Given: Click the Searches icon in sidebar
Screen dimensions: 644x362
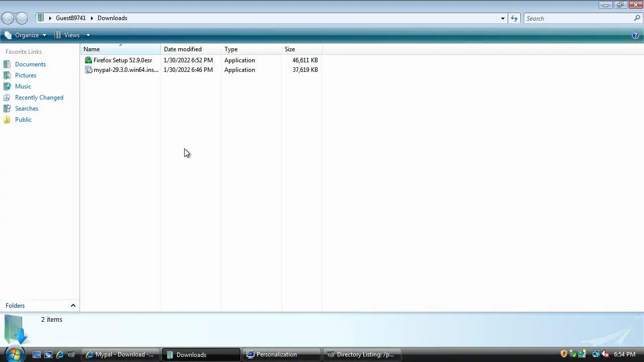Looking at the screenshot, I should click(x=7, y=109).
